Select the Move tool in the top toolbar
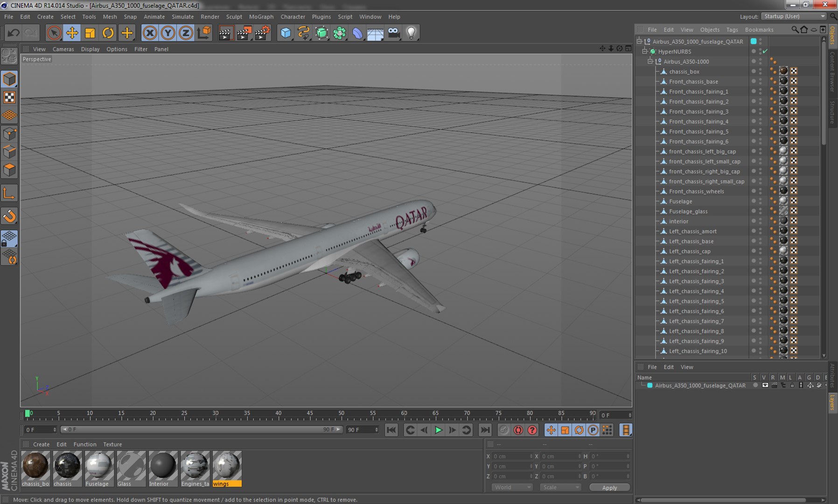 click(x=72, y=33)
